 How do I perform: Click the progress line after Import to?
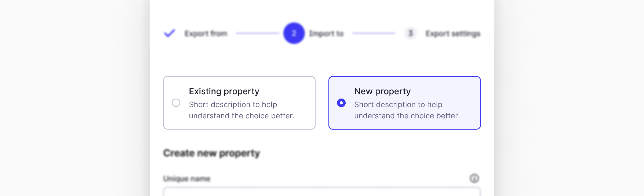click(x=374, y=33)
